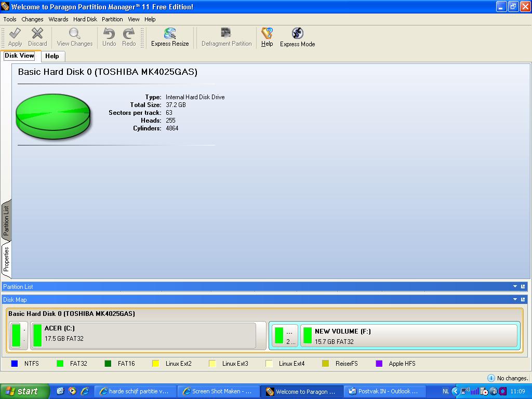Viewport: 532px width, 399px height.
Task: Pop out the Disk Map panel
Action: [x=523, y=300]
